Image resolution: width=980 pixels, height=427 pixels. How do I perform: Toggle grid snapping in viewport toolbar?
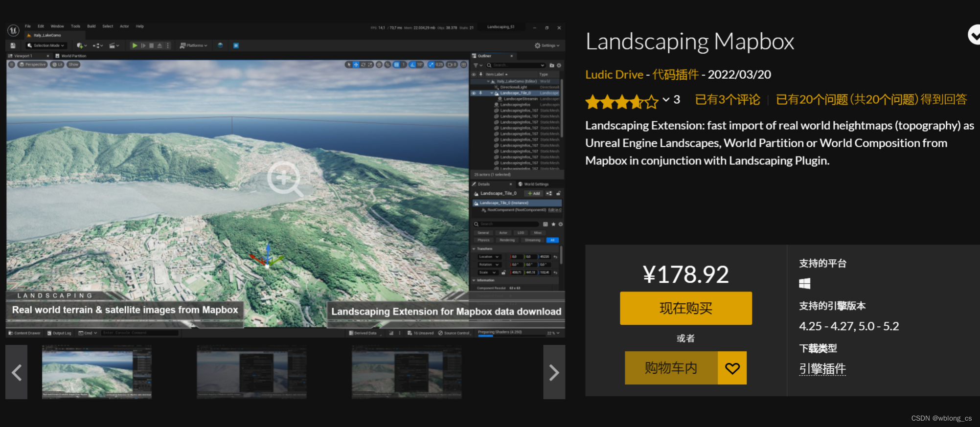[x=397, y=65]
